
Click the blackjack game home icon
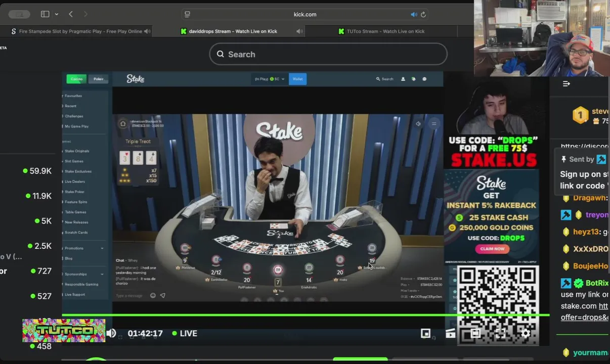coord(123,123)
